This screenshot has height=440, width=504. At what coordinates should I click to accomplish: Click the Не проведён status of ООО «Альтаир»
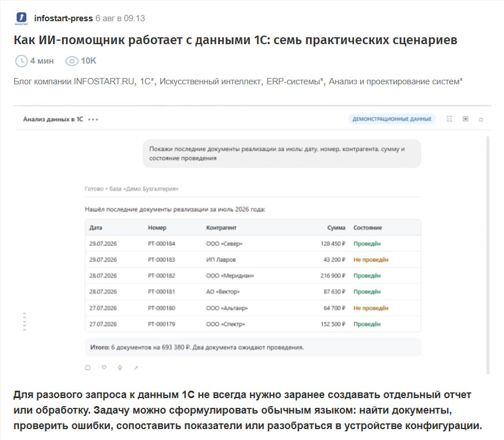[x=371, y=308]
